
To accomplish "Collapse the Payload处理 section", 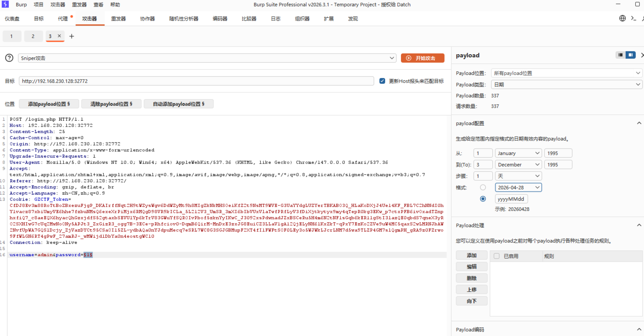I will click(x=639, y=225).
